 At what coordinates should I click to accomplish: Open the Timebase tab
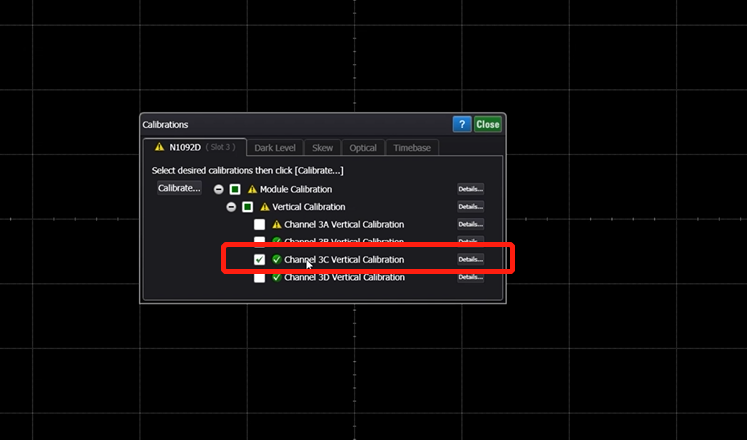coord(412,148)
